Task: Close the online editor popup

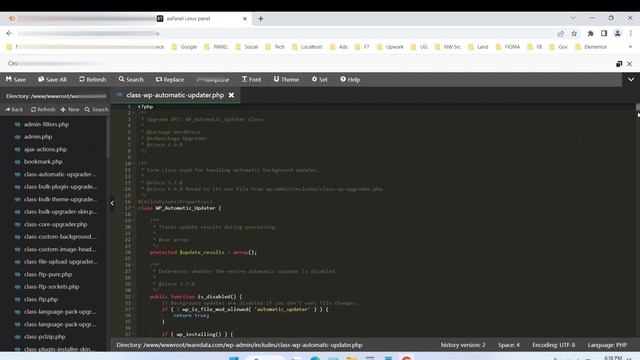Action: pyautogui.click(x=629, y=64)
